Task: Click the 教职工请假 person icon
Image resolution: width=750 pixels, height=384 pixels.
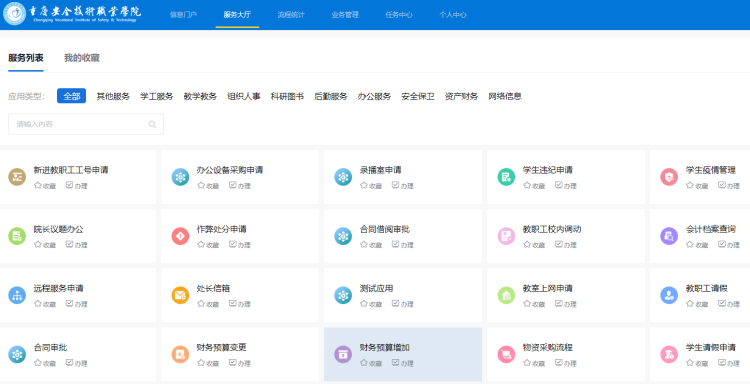Action: pos(669,295)
